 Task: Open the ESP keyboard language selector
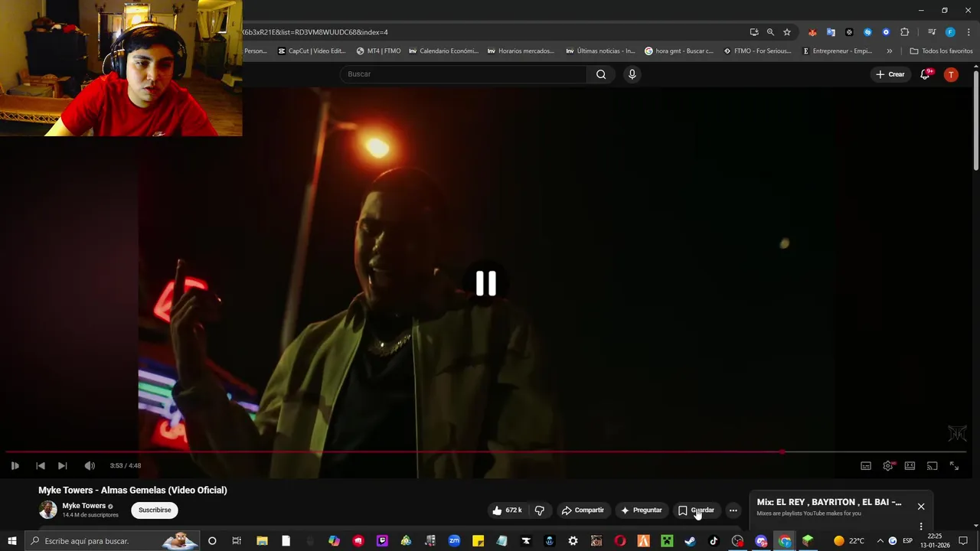tap(907, 541)
